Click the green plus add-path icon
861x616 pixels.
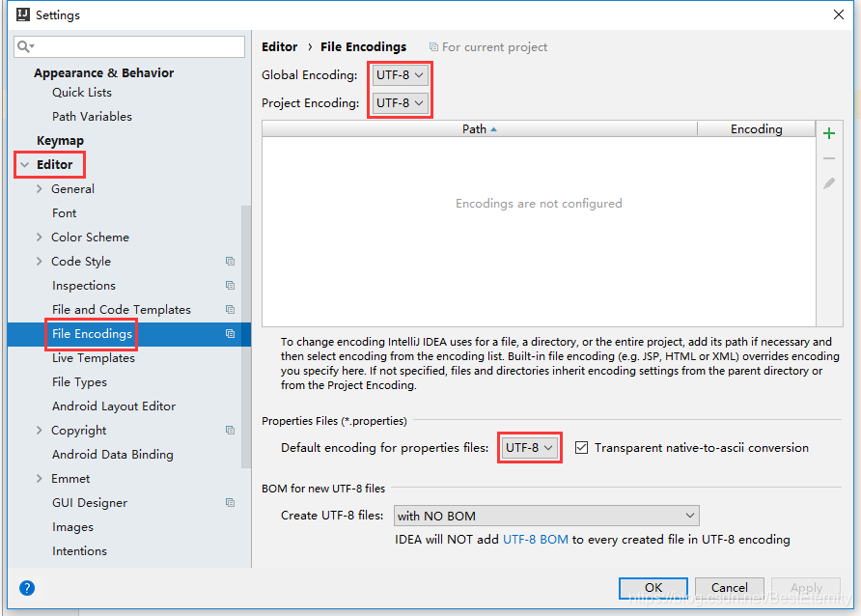pos(829,133)
